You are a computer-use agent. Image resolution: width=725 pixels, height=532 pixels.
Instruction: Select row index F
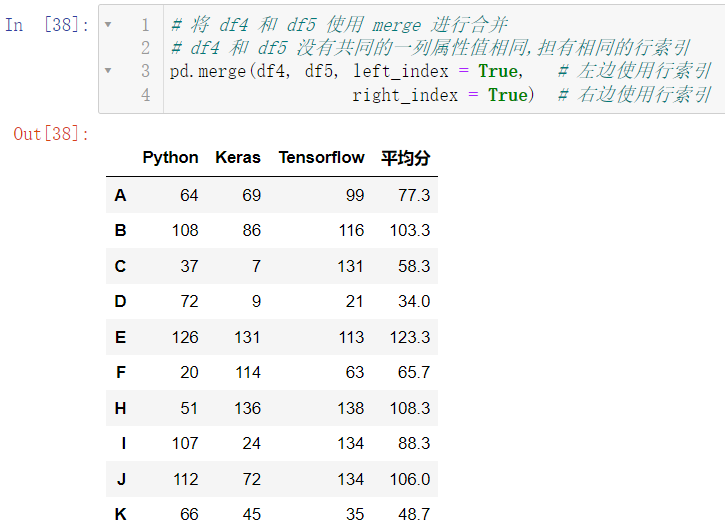121,373
